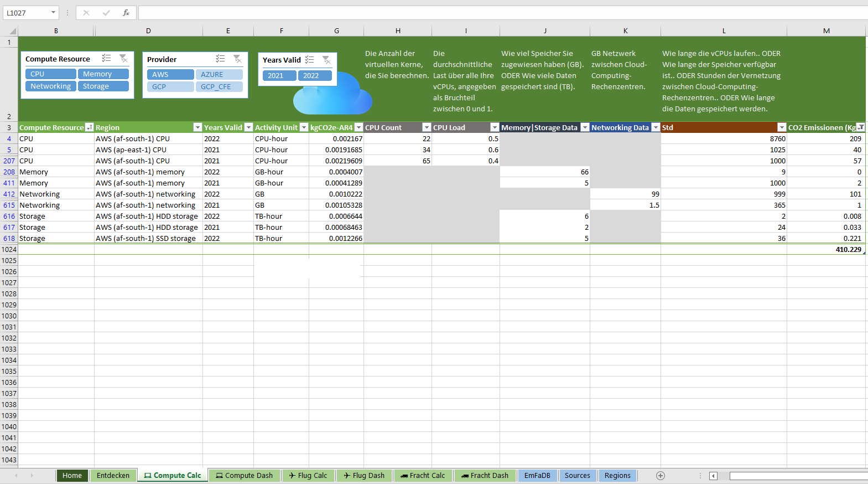The image size is (868, 484).
Task: Open the Compute Dash sheet tab
Action: [245, 476]
